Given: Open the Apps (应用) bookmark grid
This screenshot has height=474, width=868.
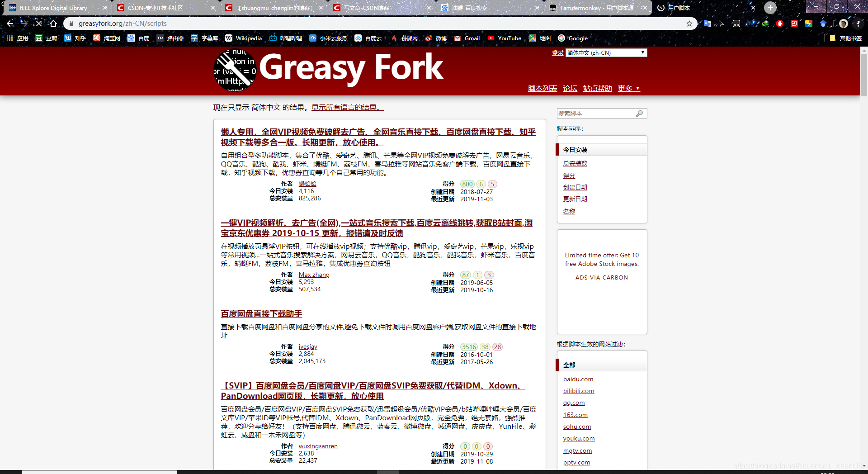Looking at the screenshot, I should tap(17, 38).
